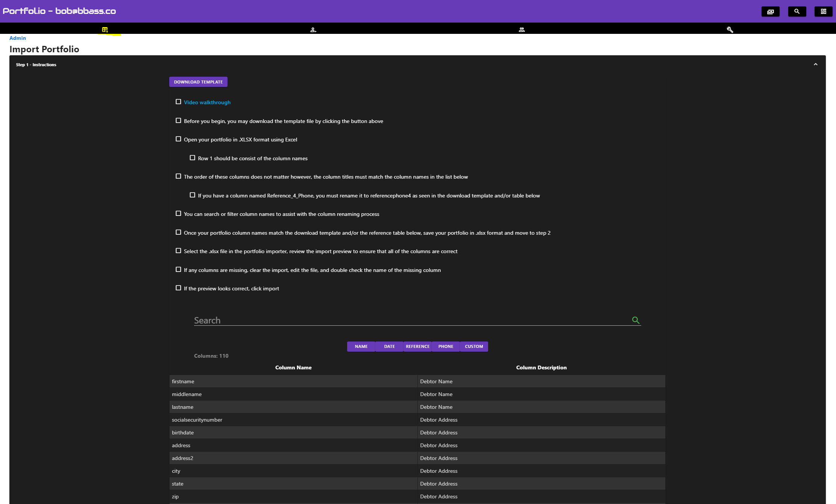This screenshot has height=504, width=836.
Task: Open the Video walkthrough link
Action: pos(207,102)
